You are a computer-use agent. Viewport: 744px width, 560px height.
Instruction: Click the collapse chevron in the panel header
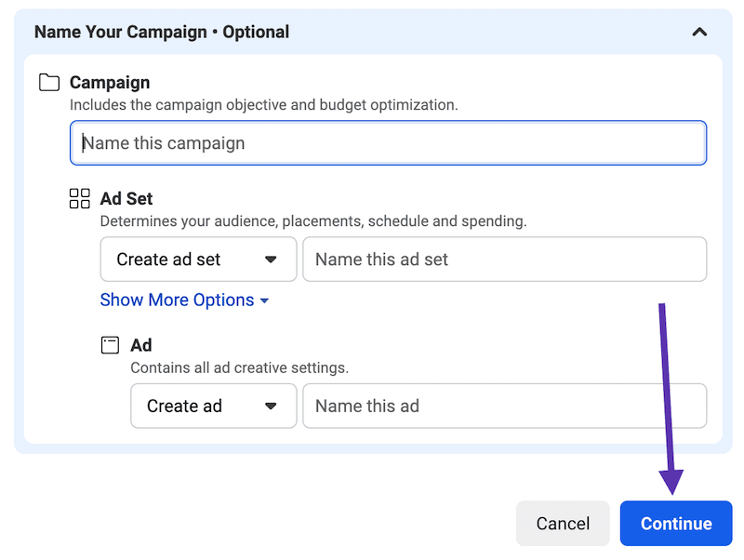tap(700, 31)
